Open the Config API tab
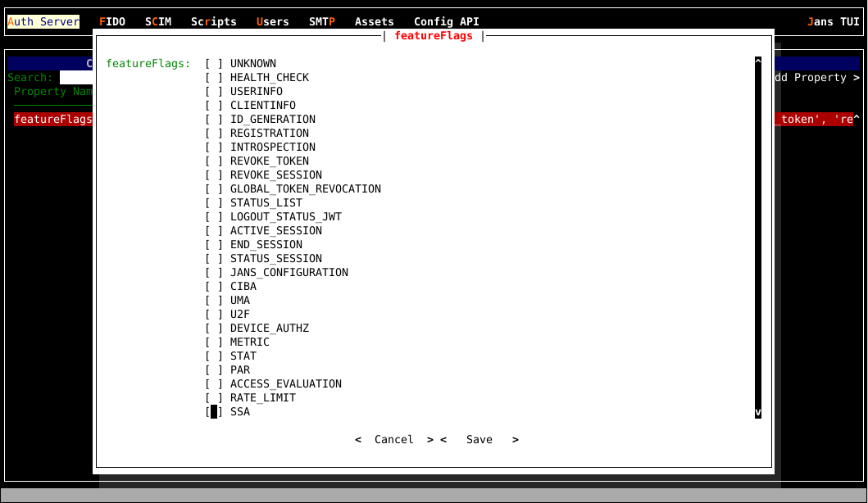This screenshot has height=503, width=868. (446, 22)
